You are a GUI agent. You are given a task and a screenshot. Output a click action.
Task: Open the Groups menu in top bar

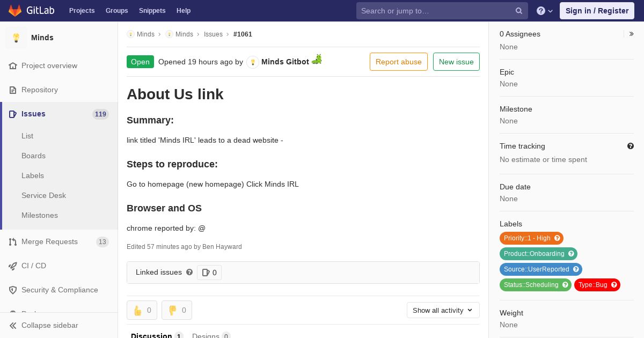[117, 11]
